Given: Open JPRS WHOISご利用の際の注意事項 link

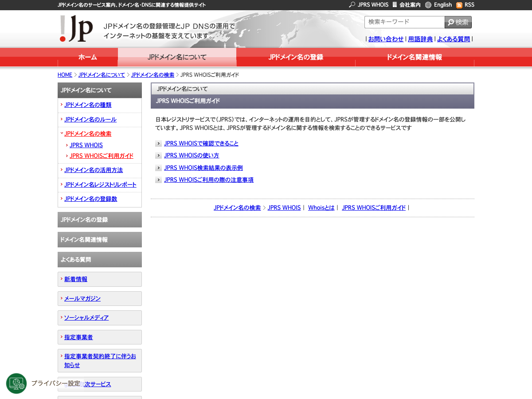Looking at the screenshot, I should coord(209,180).
